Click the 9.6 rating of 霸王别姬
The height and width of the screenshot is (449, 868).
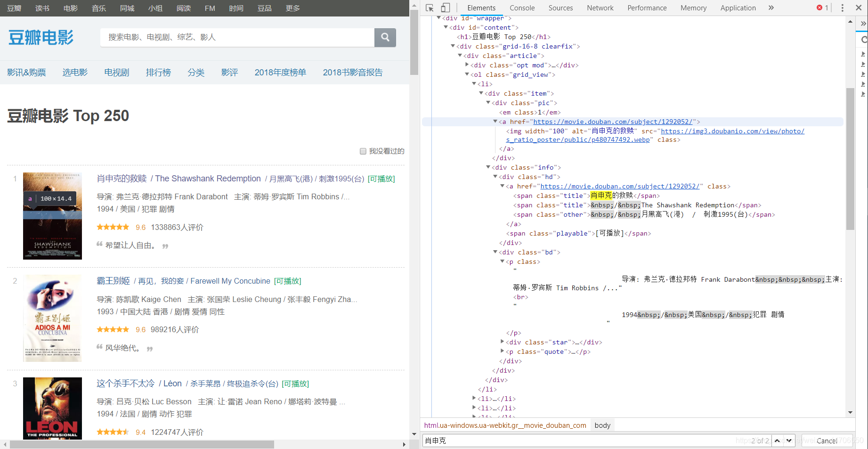click(140, 330)
